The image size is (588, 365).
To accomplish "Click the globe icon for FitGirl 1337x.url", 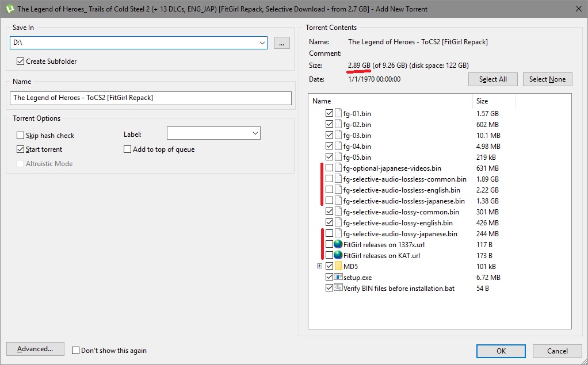I will click(x=338, y=245).
